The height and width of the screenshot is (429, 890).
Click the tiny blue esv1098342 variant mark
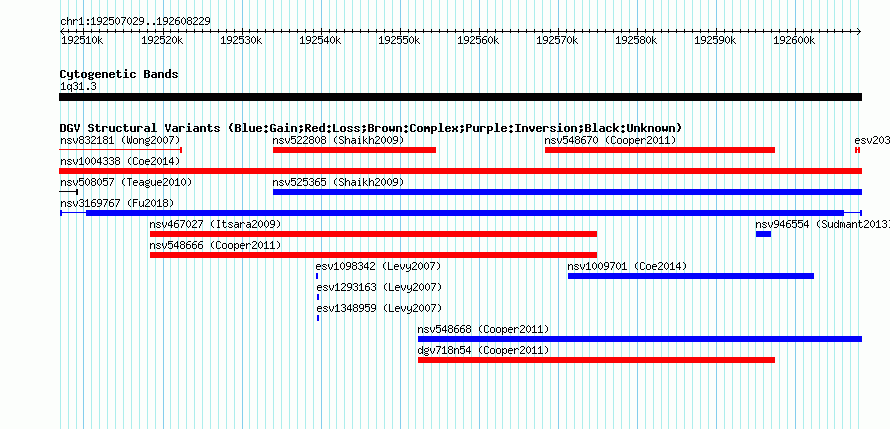[317, 276]
